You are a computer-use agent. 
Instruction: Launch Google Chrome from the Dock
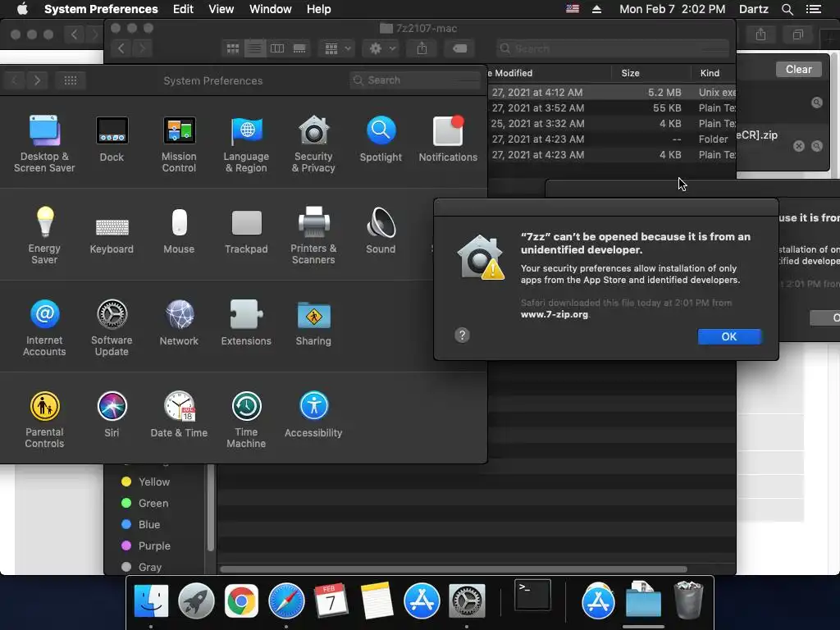pyautogui.click(x=241, y=601)
